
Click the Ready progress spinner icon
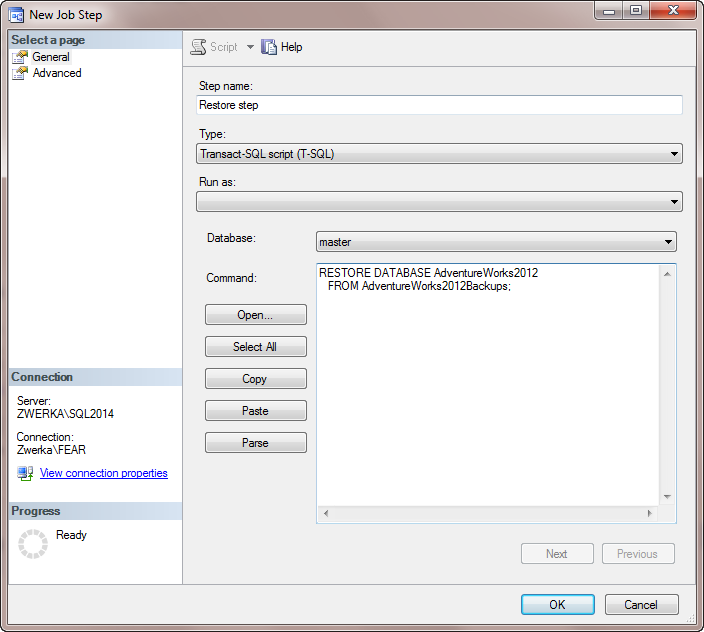(x=33, y=544)
